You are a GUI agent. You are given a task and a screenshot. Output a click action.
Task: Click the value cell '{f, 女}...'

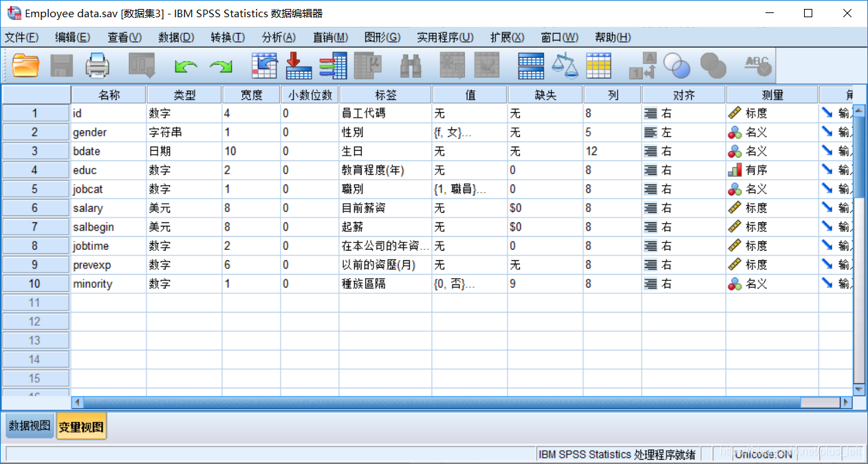click(470, 132)
